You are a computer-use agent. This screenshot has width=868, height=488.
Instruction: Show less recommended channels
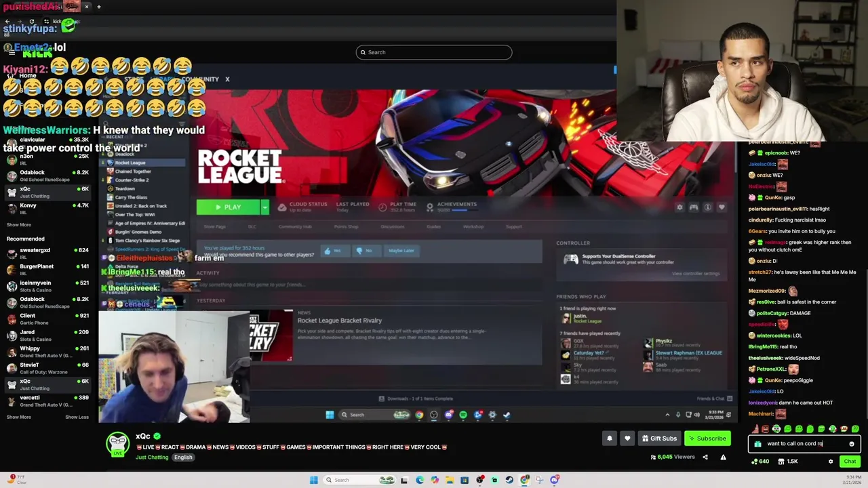[x=77, y=417]
